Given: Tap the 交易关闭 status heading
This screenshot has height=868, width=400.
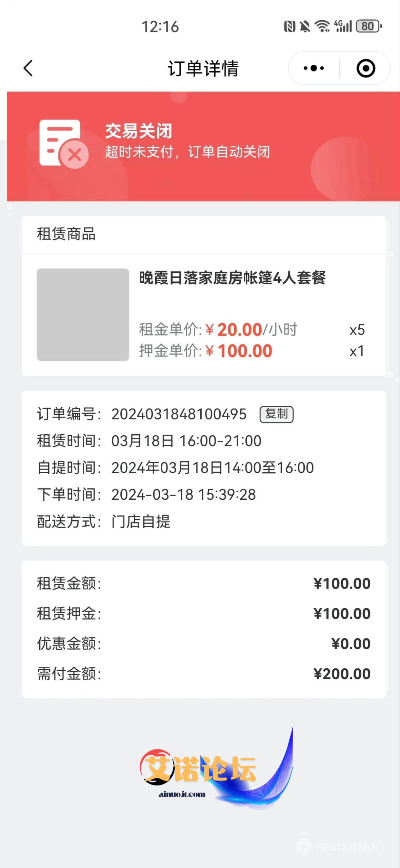Looking at the screenshot, I should pyautogui.click(x=139, y=131).
